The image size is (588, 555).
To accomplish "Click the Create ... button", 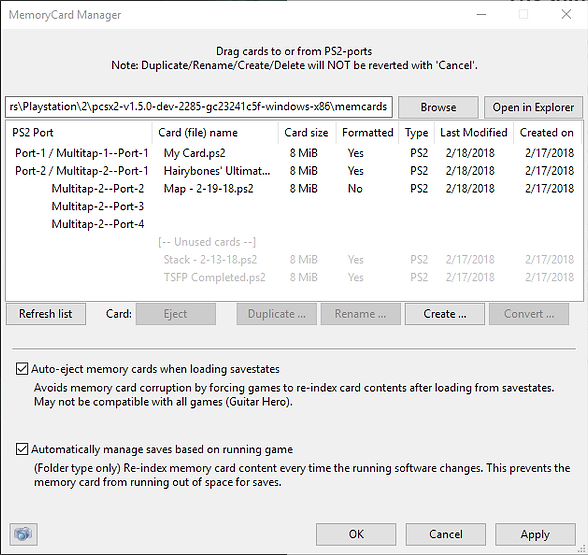I will tap(445, 314).
